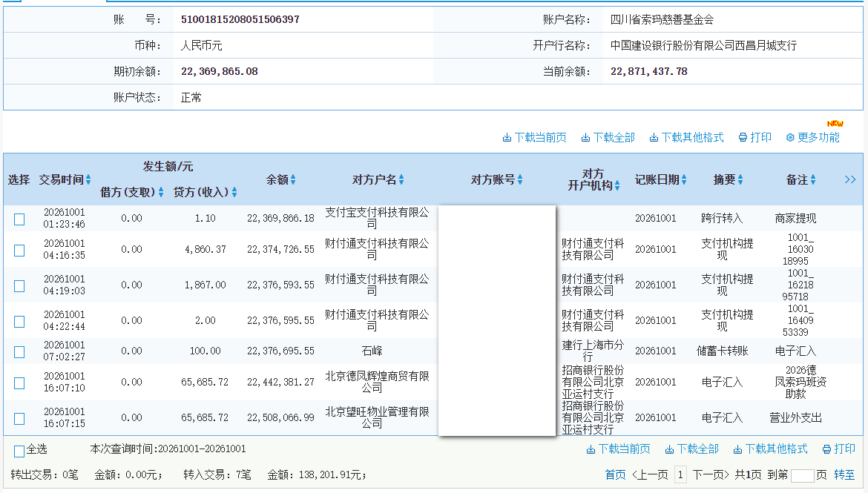Click top 打印 print link
The width and height of the screenshot is (868, 493).
click(x=755, y=137)
